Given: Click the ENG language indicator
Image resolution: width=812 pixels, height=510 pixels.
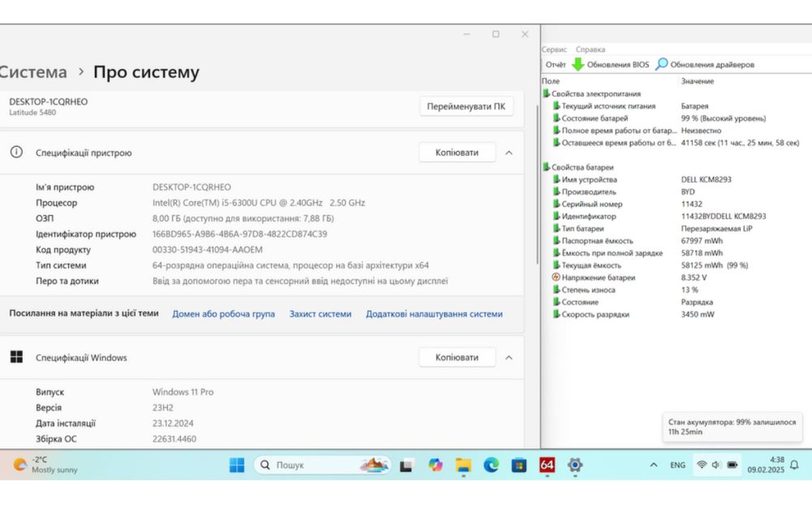Looking at the screenshot, I should 677,465.
